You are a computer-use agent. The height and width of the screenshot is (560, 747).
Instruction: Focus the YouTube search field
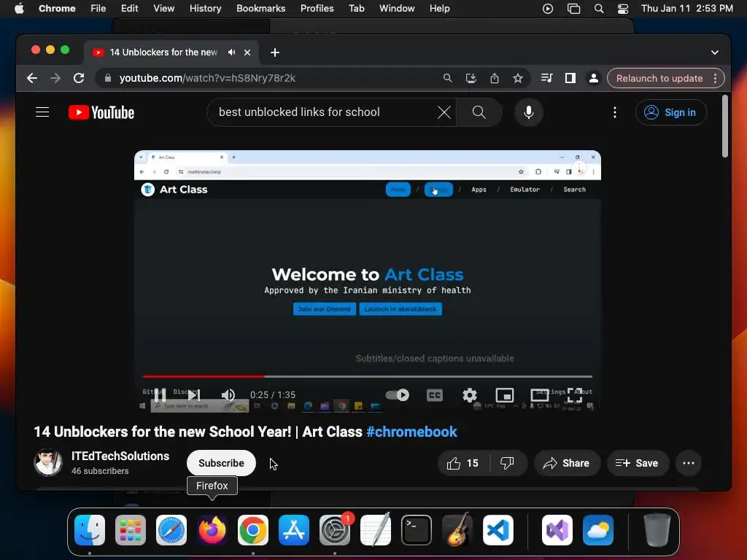click(324, 112)
